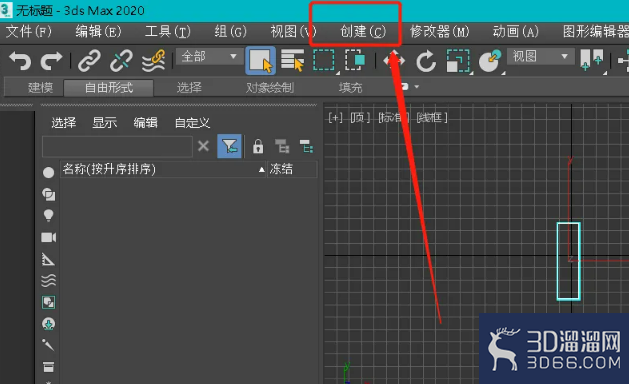Image resolution: width=629 pixels, height=384 pixels.
Task: Toggle display of groups icon
Action: pyautogui.click(x=49, y=302)
